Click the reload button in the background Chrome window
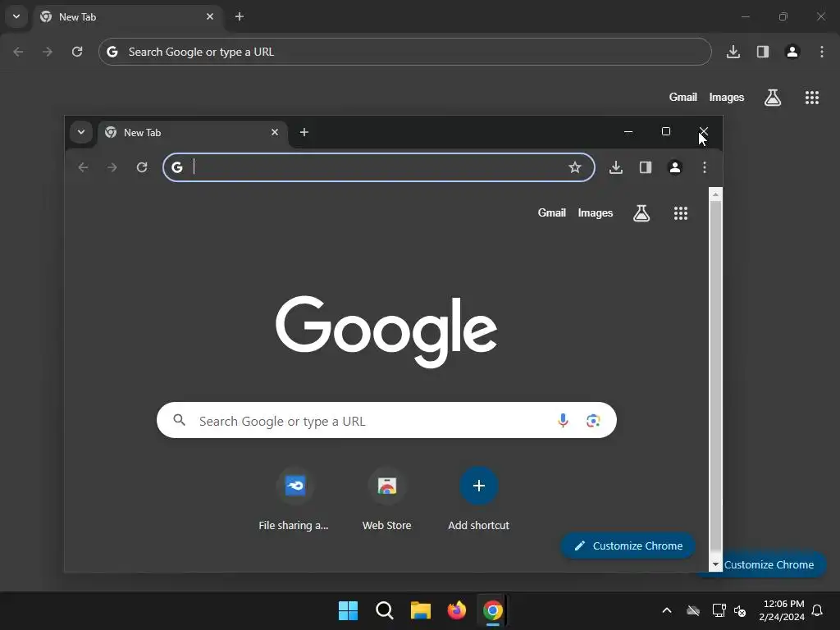The image size is (840, 630). [77, 52]
